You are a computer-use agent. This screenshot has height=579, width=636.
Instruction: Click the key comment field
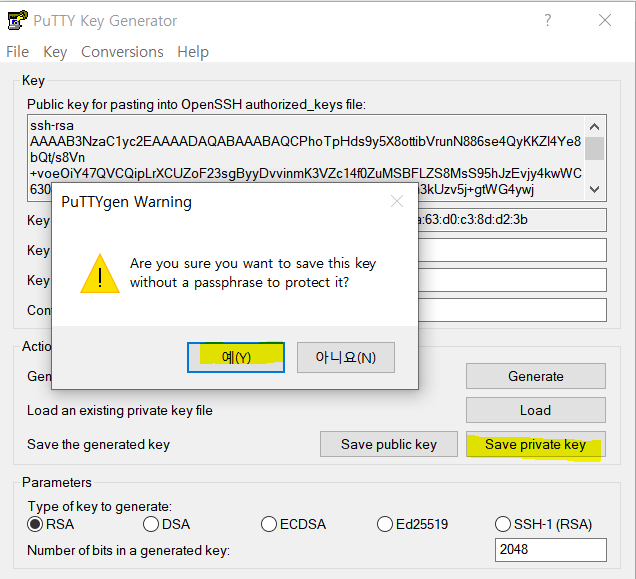pos(512,250)
